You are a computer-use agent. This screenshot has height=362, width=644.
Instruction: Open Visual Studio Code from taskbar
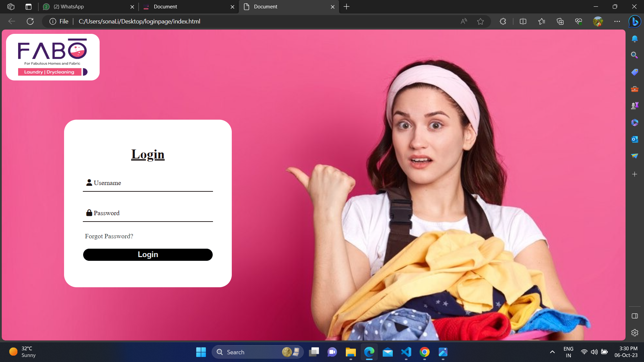coord(406,352)
